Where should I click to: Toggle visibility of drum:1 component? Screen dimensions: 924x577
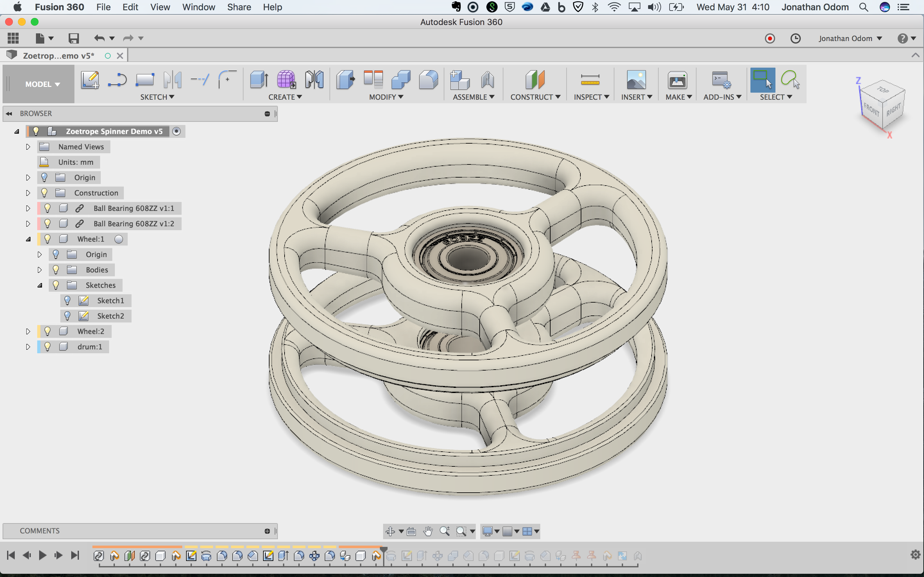(x=47, y=347)
